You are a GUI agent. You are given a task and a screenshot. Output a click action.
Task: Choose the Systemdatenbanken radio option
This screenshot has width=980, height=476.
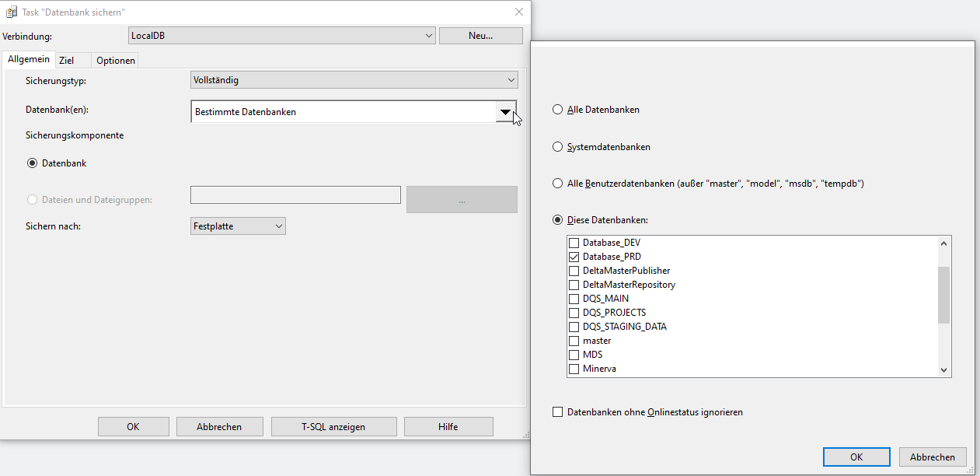click(557, 147)
